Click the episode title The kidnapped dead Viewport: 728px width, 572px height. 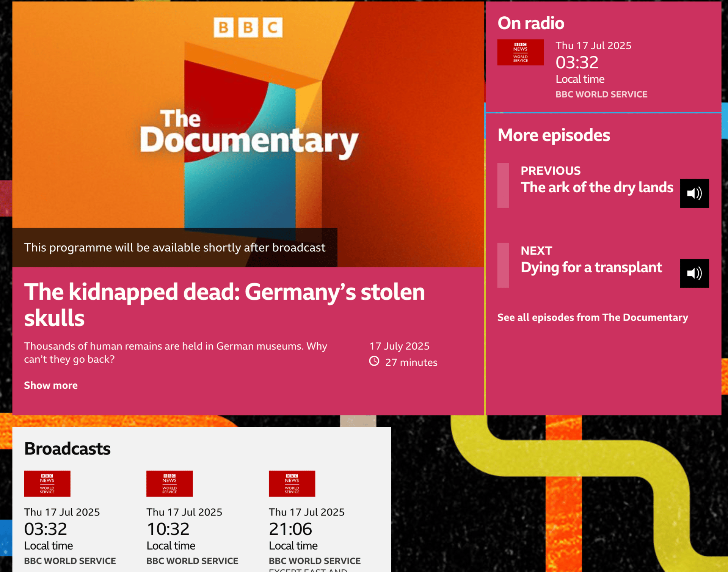[224, 305]
